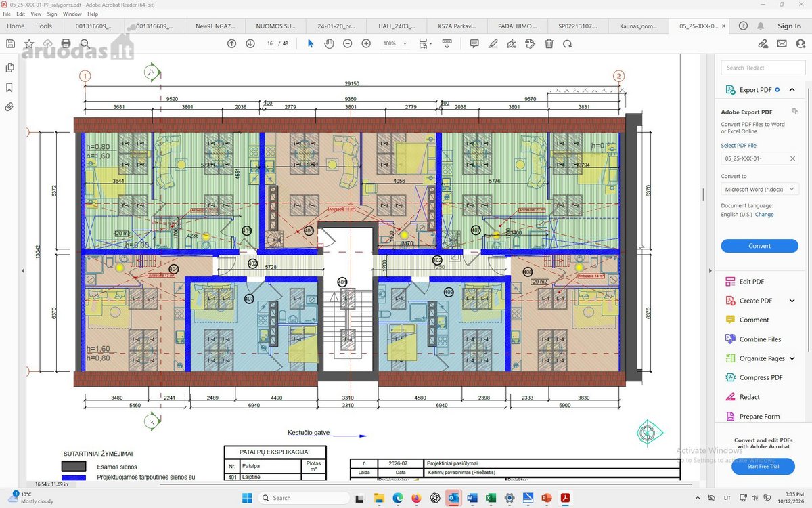
Task: Open the View menu
Action: click(36, 14)
